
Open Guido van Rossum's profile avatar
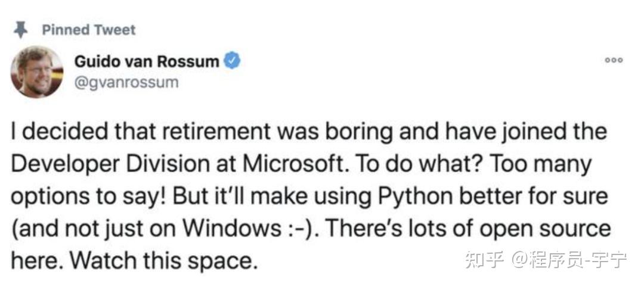[x=36, y=72]
